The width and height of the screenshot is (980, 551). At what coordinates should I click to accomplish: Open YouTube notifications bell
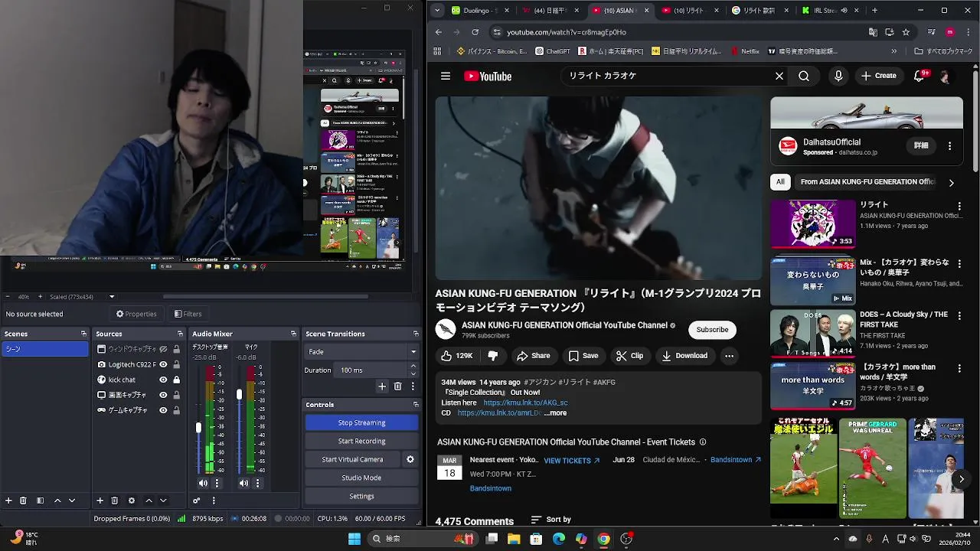pyautogui.click(x=920, y=76)
